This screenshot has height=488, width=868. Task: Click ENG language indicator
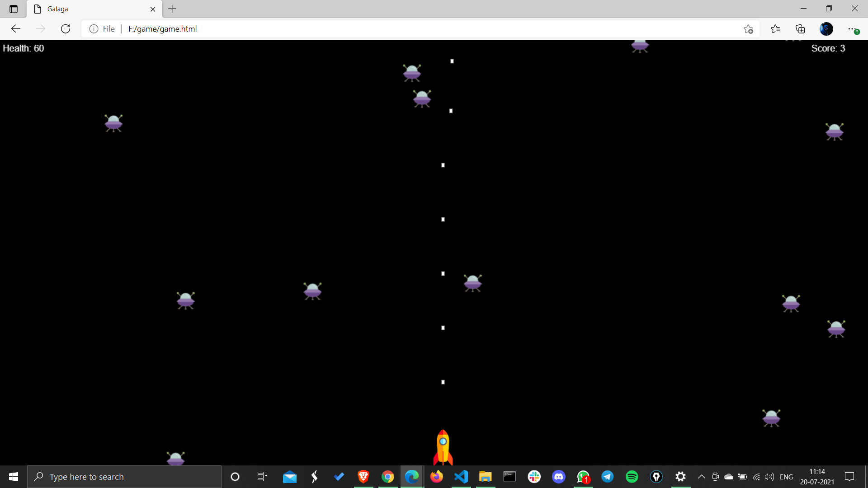(786, 477)
